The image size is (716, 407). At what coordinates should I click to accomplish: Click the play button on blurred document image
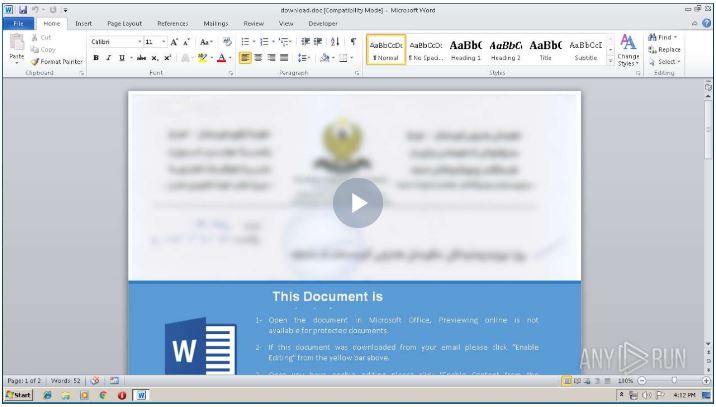pyautogui.click(x=358, y=203)
